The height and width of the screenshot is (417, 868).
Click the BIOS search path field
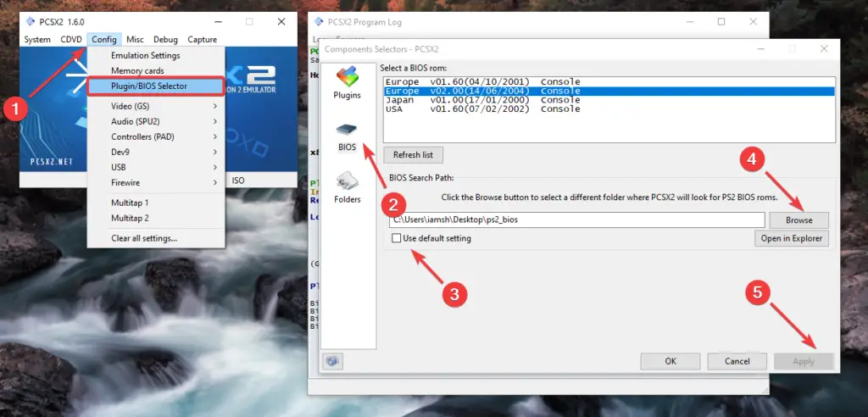pyautogui.click(x=576, y=220)
